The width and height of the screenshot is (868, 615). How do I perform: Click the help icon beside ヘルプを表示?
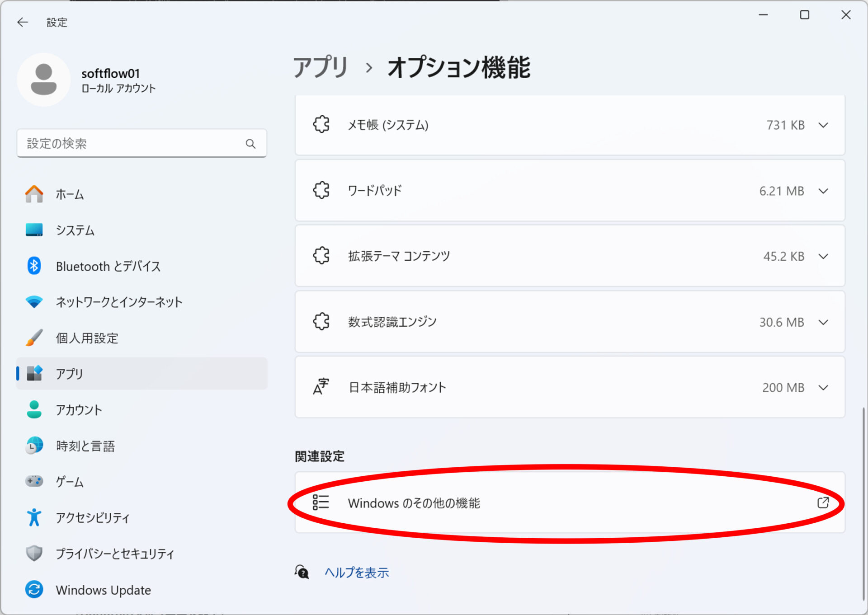pyautogui.click(x=302, y=572)
